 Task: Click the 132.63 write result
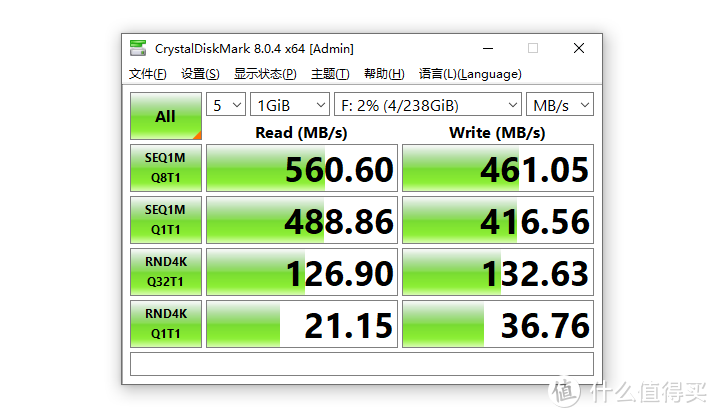[x=498, y=272]
